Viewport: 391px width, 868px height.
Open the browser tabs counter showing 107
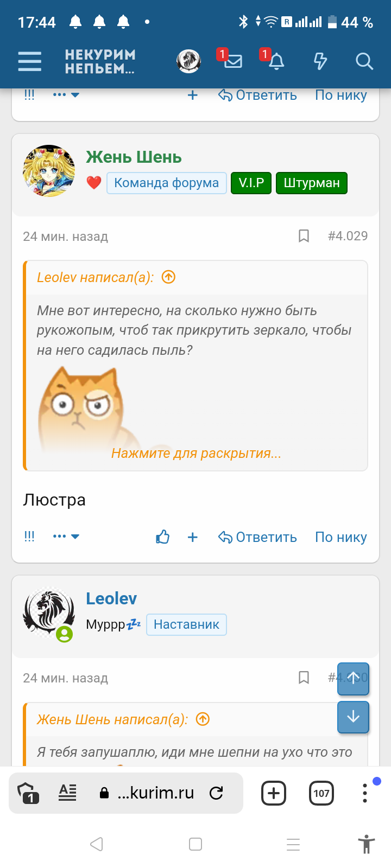[x=321, y=793]
